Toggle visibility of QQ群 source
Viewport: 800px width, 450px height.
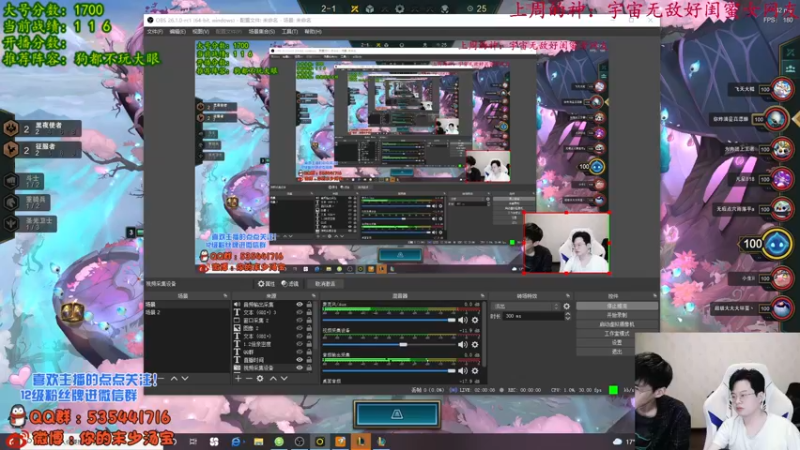tap(299, 352)
